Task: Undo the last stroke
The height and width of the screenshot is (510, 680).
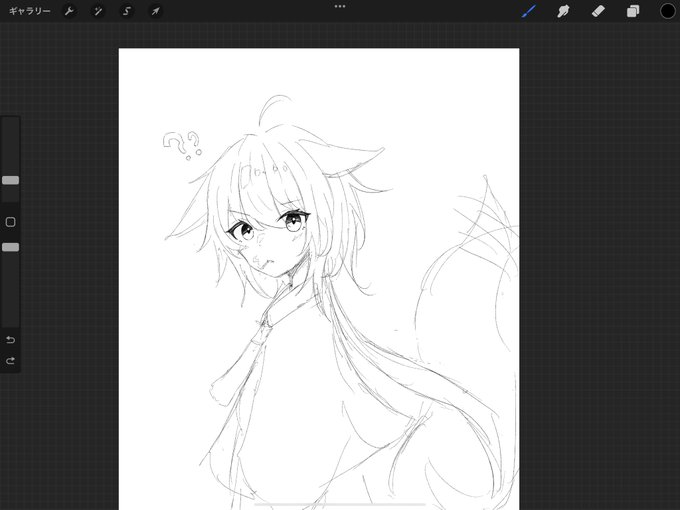Action: 10,340
